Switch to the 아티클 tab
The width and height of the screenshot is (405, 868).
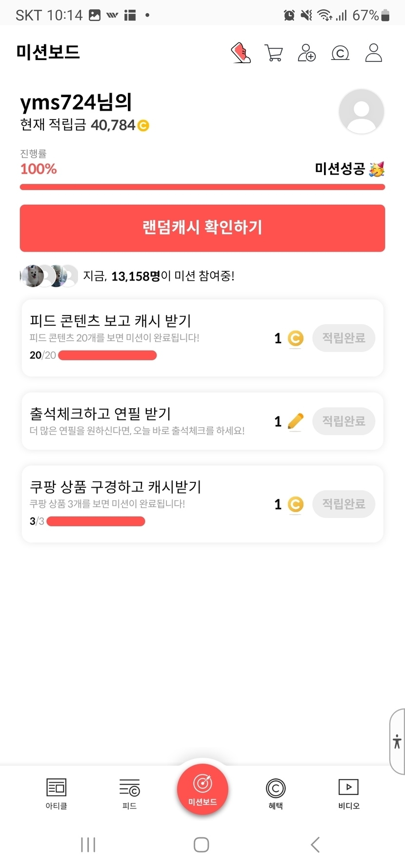pos(56,793)
